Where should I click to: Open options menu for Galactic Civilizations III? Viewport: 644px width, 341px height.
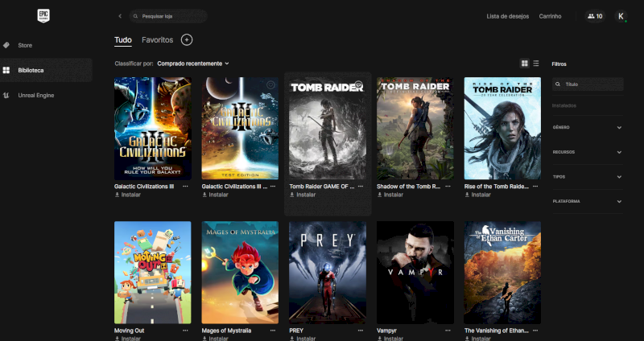click(185, 186)
